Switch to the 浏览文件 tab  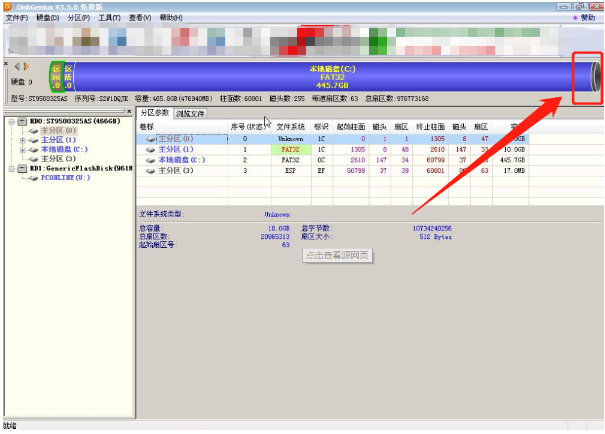pyautogui.click(x=190, y=113)
